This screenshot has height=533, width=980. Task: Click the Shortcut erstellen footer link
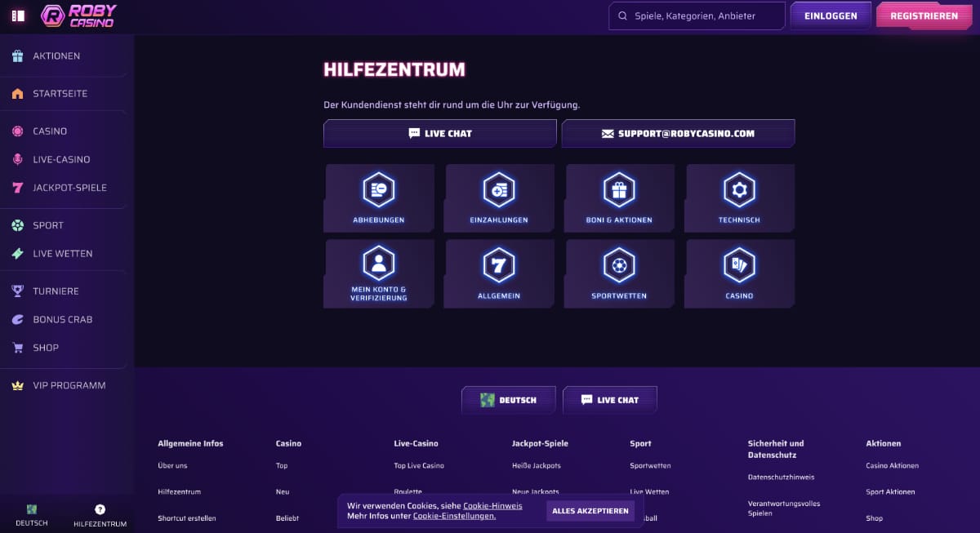click(187, 518)
